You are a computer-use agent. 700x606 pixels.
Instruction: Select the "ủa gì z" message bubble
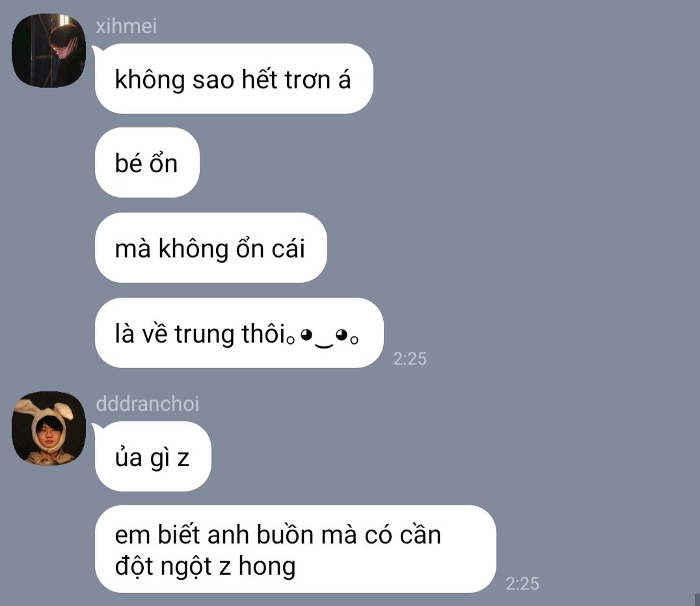(153, 456)
